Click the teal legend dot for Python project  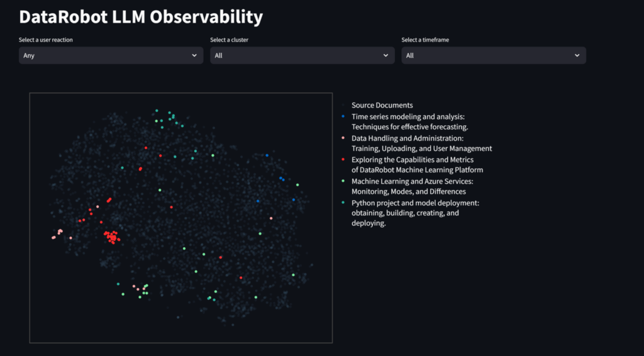(342, 203)
